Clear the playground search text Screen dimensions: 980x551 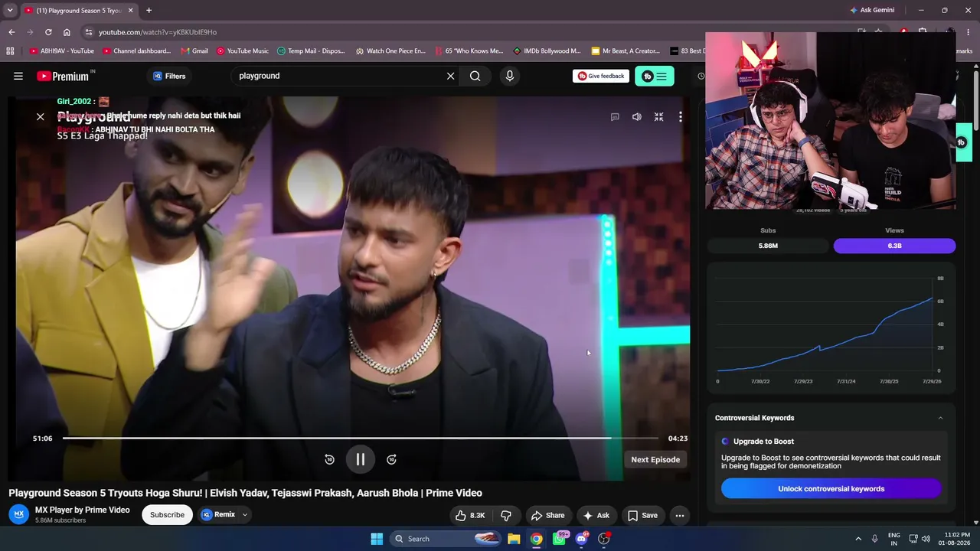450,76
